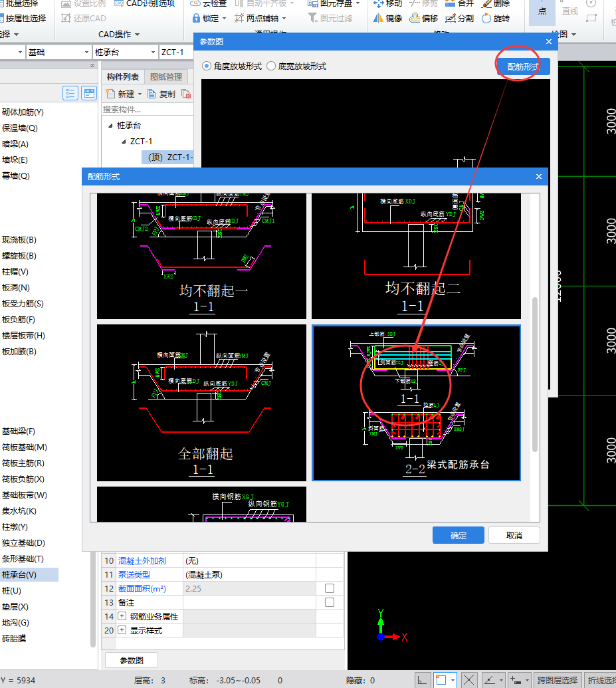The width and height of the screenshot is (616, 688).
Task: Click the 配筋形式 dialog vertical scrollbar
Action: coord(534,374)
